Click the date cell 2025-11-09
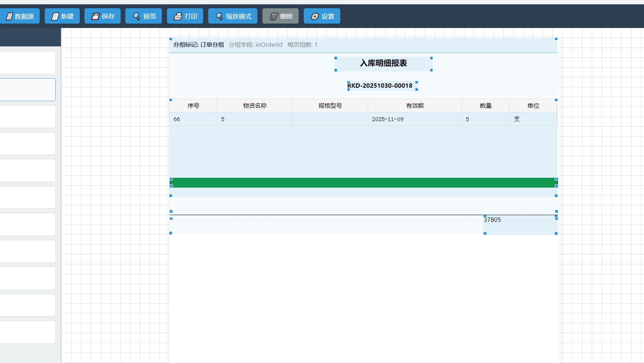 pos(415,119)
